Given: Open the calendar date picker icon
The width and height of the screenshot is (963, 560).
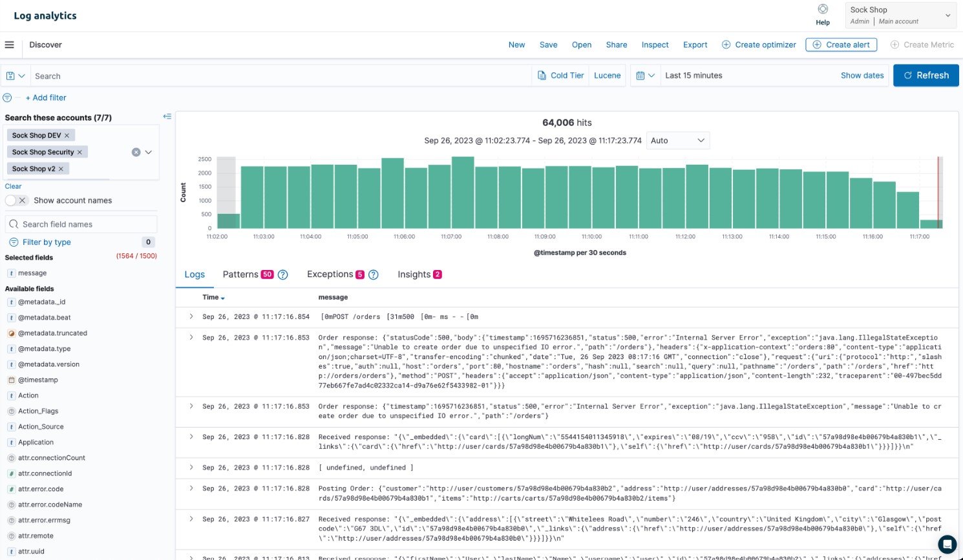Looking at the screenshot, I should 641,76.
